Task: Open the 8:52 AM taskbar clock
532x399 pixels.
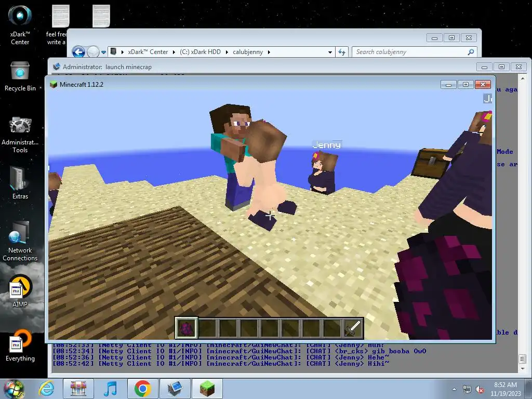Action: point(506,389)
